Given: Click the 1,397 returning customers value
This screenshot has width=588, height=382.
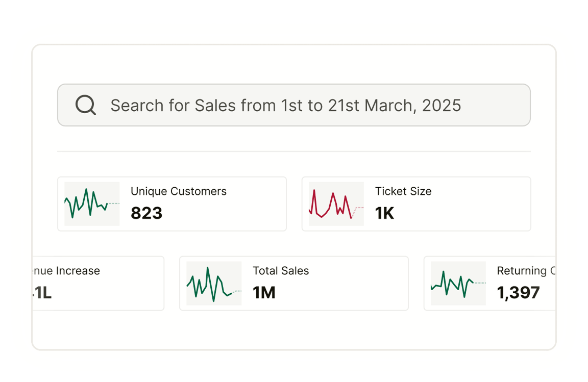Looking at the screenshot, I should pos(518,293).
